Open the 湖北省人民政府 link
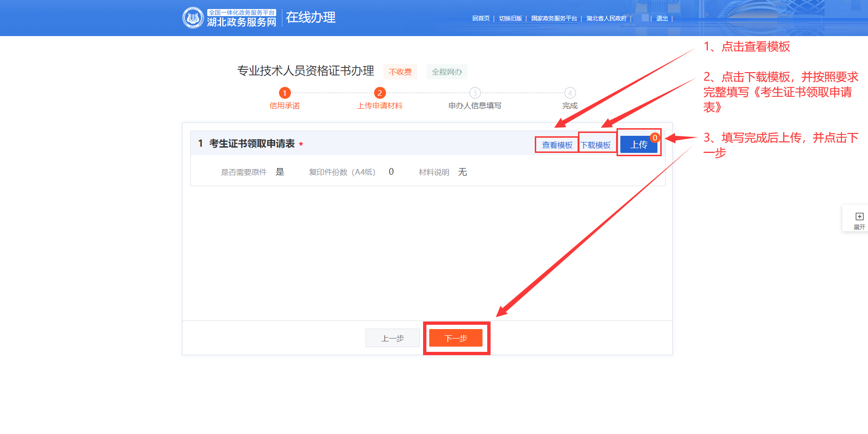This screenshot has height=434, width=868. [x=606, y=19]
